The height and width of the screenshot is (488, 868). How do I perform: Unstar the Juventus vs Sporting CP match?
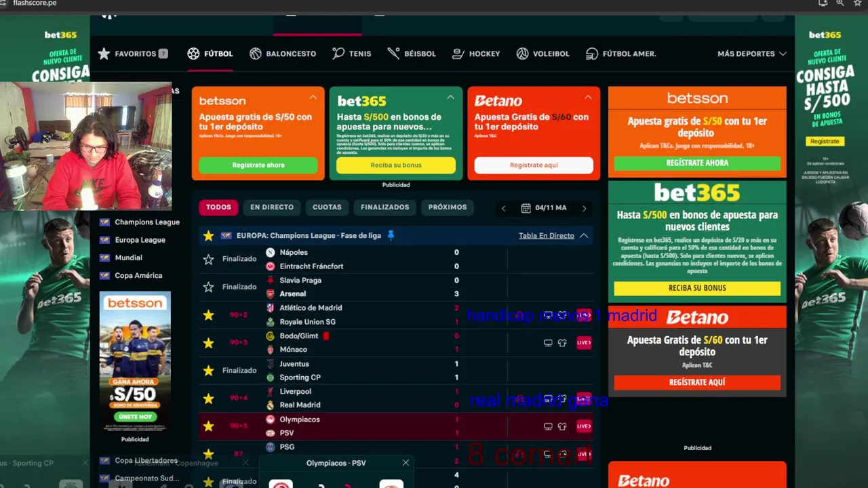[x=208, y=371]
